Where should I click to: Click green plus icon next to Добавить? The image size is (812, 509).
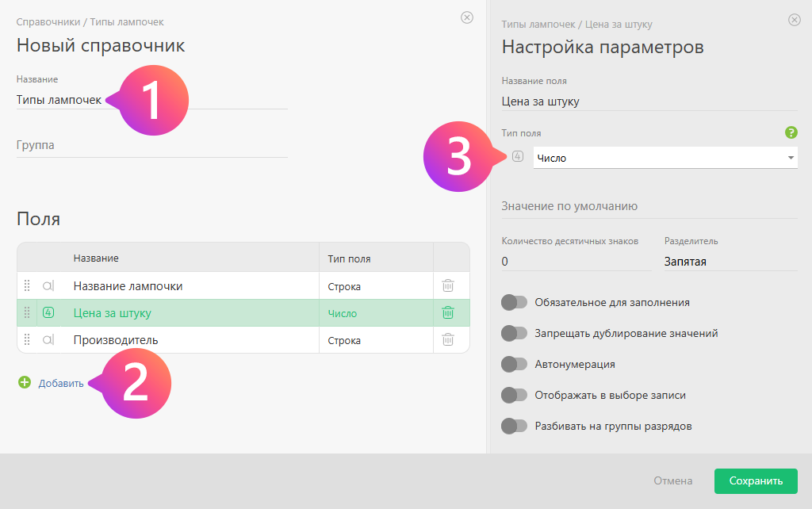point(24,383)
